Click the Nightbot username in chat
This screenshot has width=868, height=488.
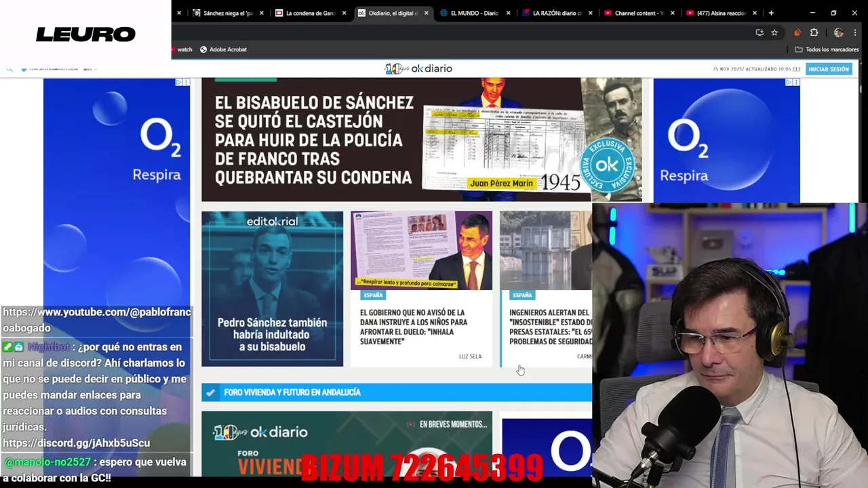pyautogui.click(x=49, y=347)
